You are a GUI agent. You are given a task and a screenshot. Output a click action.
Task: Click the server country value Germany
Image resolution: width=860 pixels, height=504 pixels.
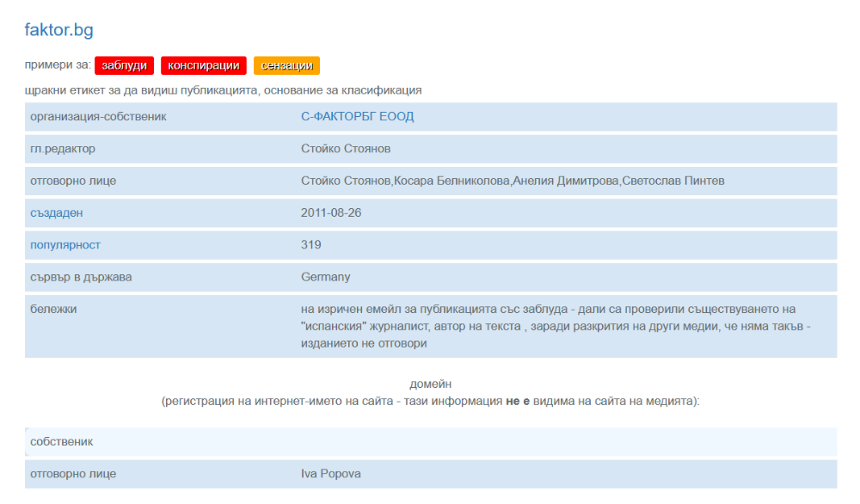point(325,277)
